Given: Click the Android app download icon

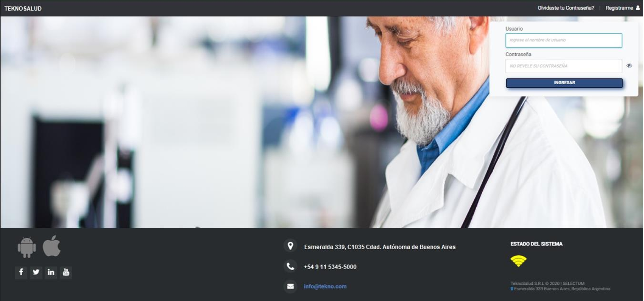Looking at the screenshot, I should click(x=27, y=247).
